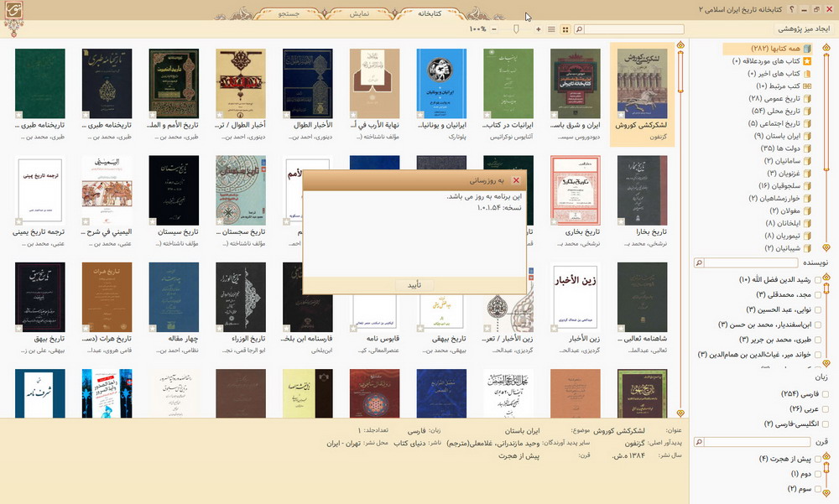Viewport: 839px width, 504px height.
Task: Check author مجد، محمدقلی
Action: [x=817, y=295]
